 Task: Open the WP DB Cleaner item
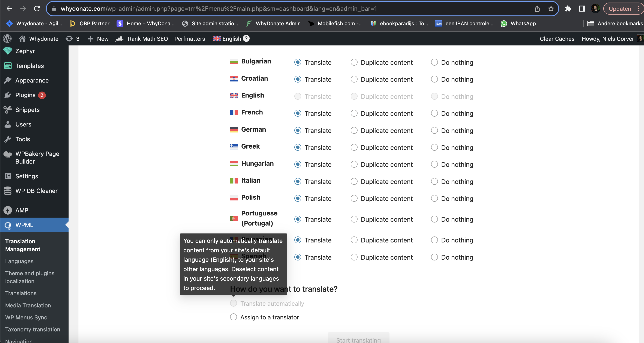[34, 191]
